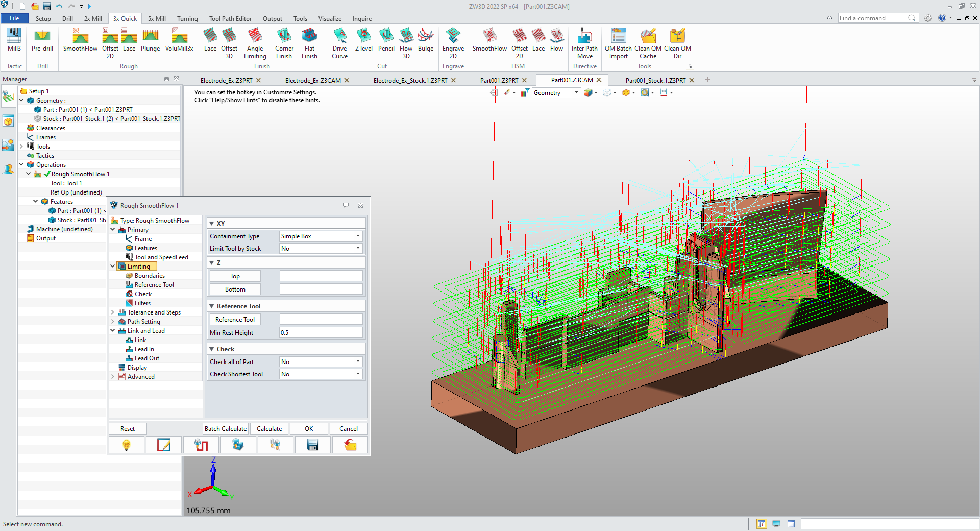Select the Z level cut tool
Viewport: 980px width, 531px height.
coord(364,40)
